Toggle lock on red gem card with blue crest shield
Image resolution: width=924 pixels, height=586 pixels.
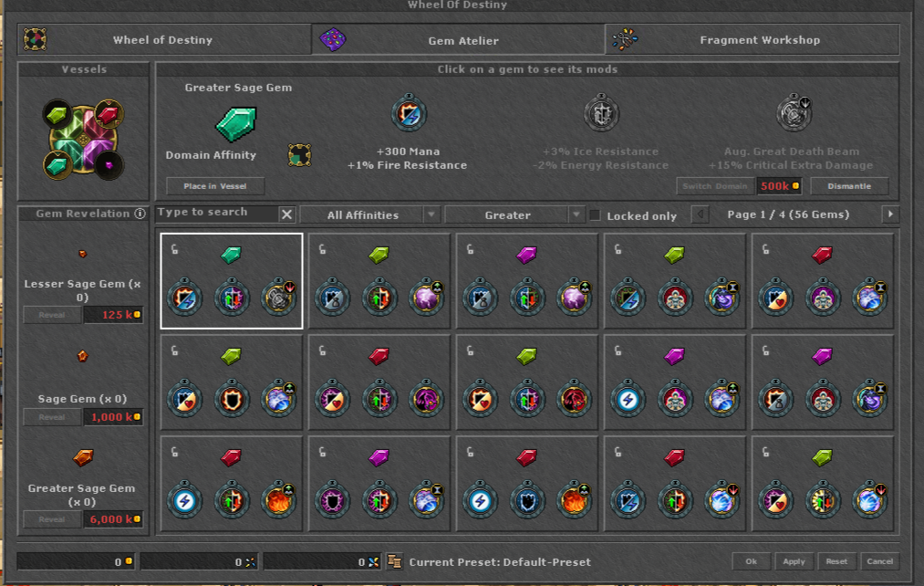coord(471,452)
